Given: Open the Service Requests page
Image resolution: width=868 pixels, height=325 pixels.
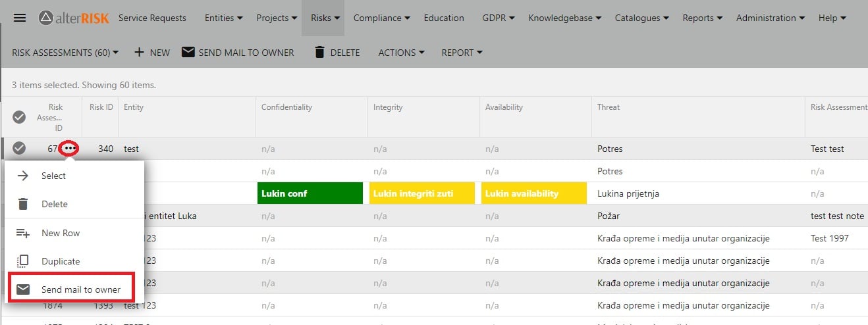Looking at the screenshot, I should tap(152, 18).
